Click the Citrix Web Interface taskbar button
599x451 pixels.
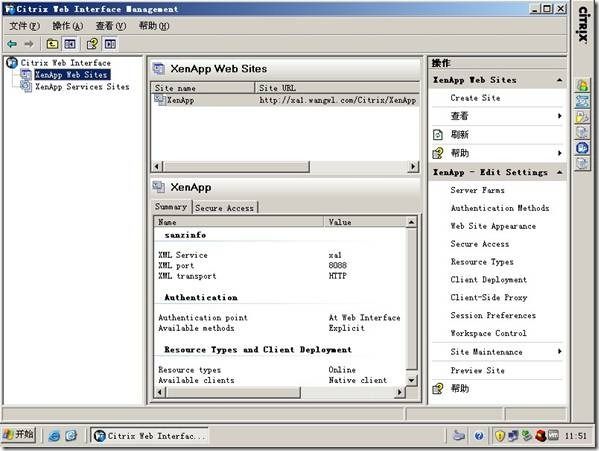click(149, 436)
